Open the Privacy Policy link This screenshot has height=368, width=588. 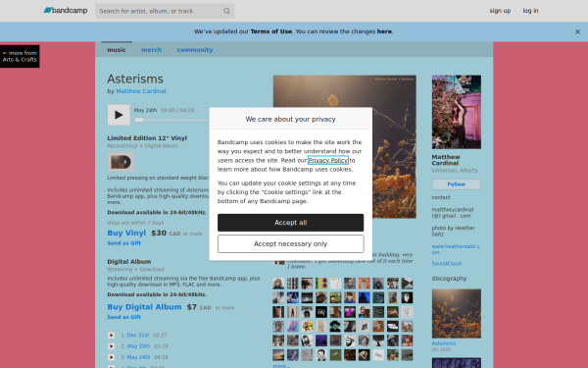tap(327, 160)
